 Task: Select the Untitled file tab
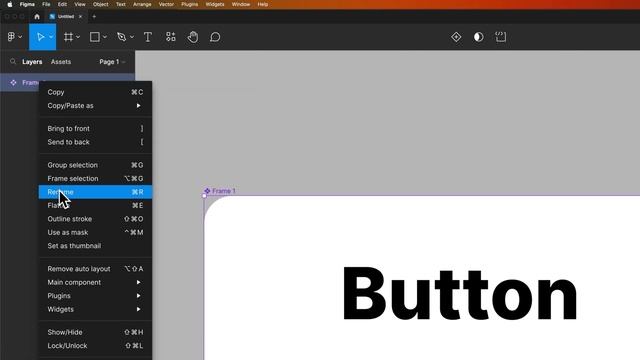[65, 17]
